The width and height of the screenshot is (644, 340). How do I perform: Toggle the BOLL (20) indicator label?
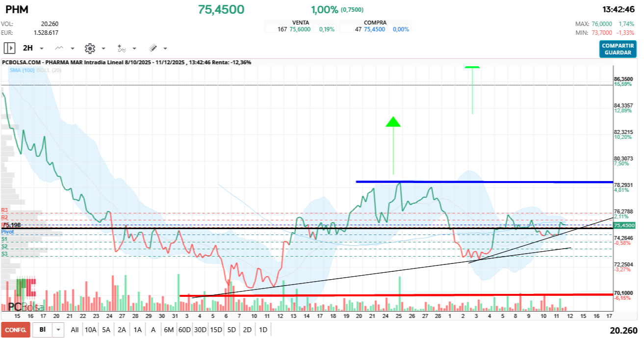click(x=49, y=71)
